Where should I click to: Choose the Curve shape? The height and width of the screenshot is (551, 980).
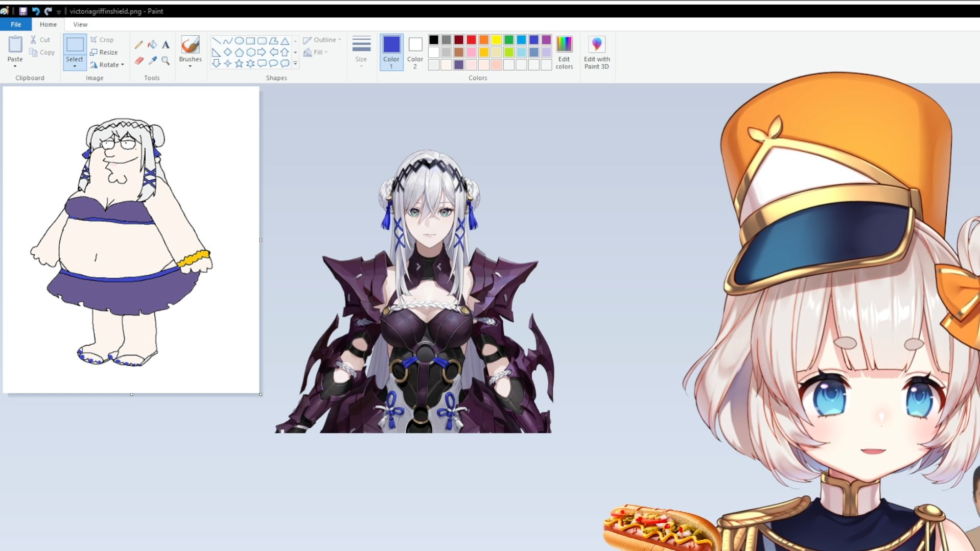pyautogui.click(x=227, y=41)
